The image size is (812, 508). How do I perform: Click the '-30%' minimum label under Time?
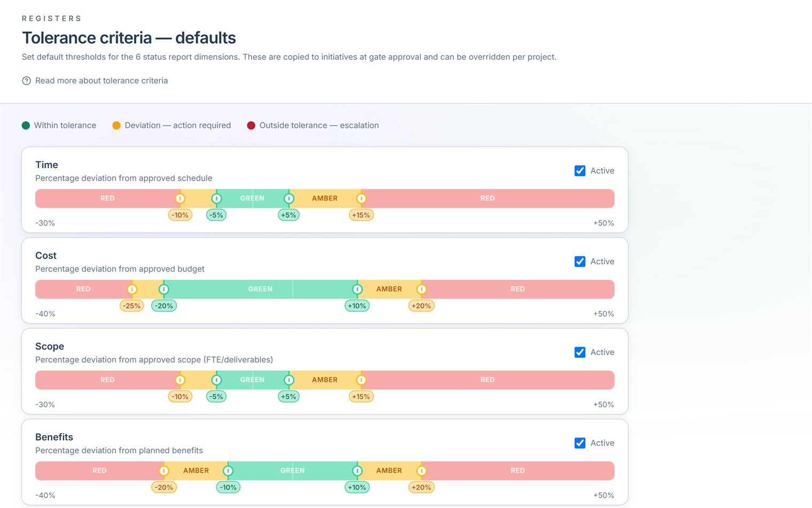(45, 223)
